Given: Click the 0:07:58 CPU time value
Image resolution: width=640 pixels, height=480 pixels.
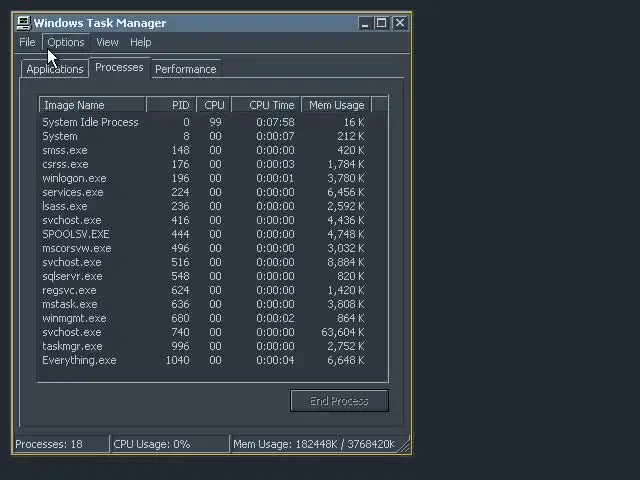Looking at the screenshot, I should pos(275,122).
